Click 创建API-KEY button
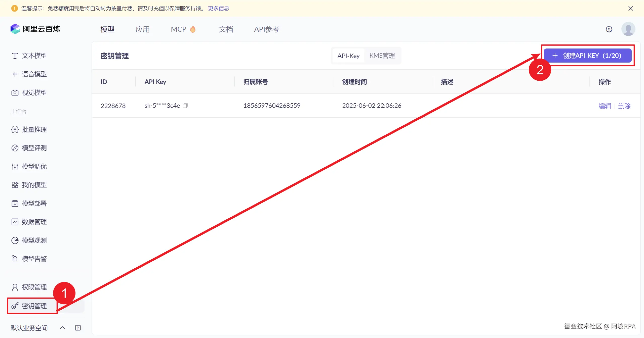This screenshot has width=644, height=338. pos(587,56)
